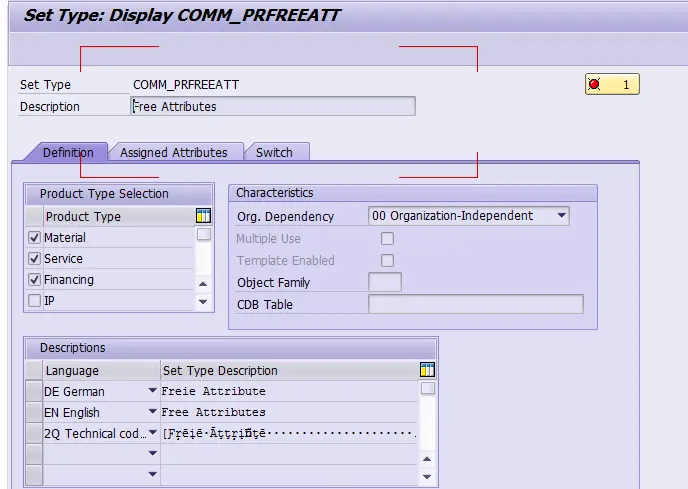Click Product Type scrollbar top box
The image size is (688, 489).
coord(204,234)
